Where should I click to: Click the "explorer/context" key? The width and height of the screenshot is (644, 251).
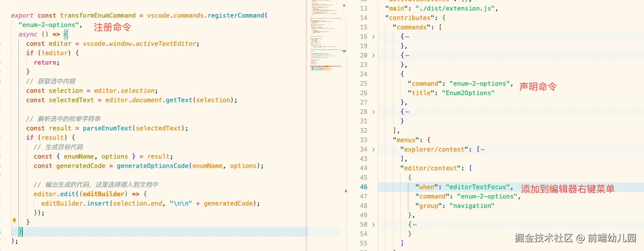[434, 149]
